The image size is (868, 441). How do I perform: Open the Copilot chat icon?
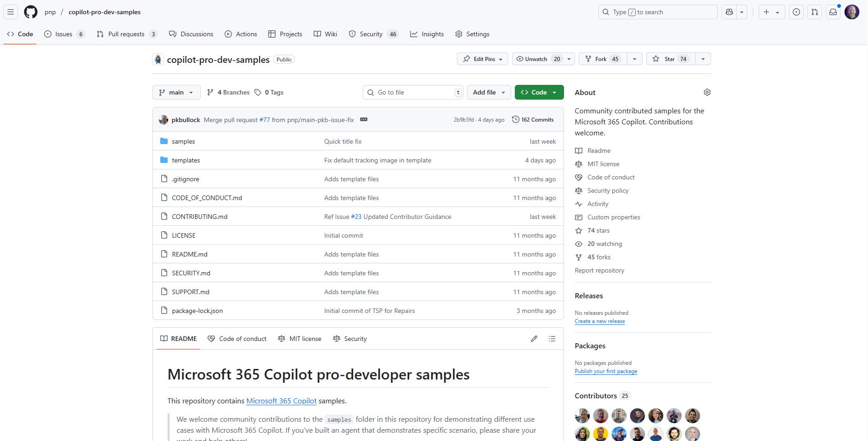pyautogui.click(x=729, y=12)
